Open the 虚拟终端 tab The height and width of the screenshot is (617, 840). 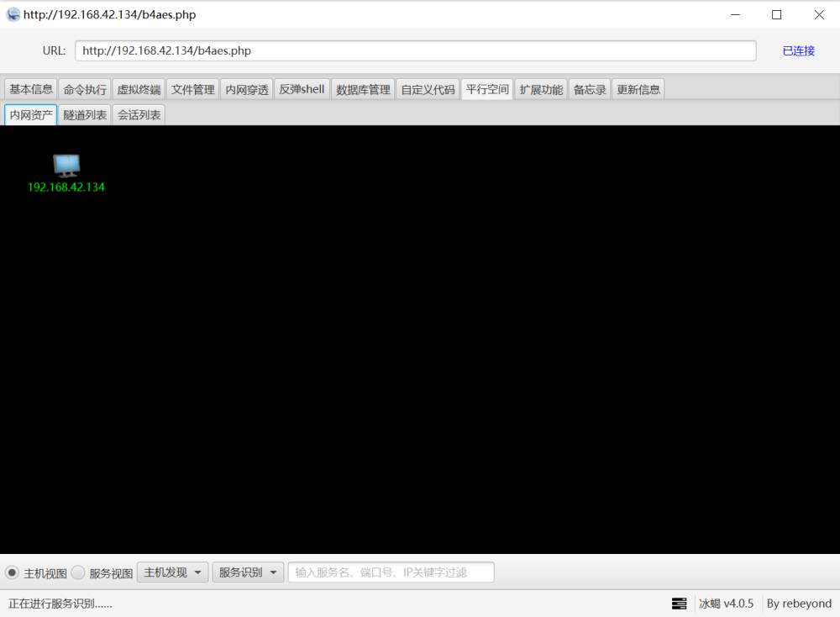pos(139,89)
